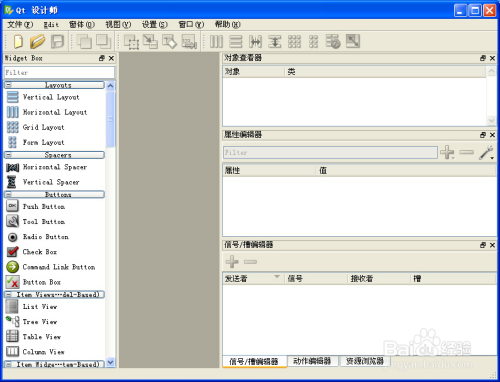Click the Break Layout toolbar icon
The height and width of the screenshot is (382, 500).
coord(333,42)
